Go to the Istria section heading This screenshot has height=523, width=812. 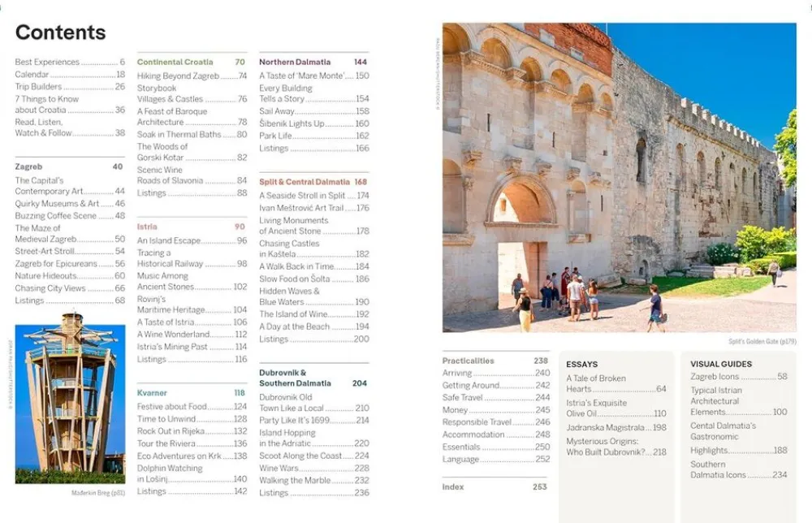click(x=147, y=227)
